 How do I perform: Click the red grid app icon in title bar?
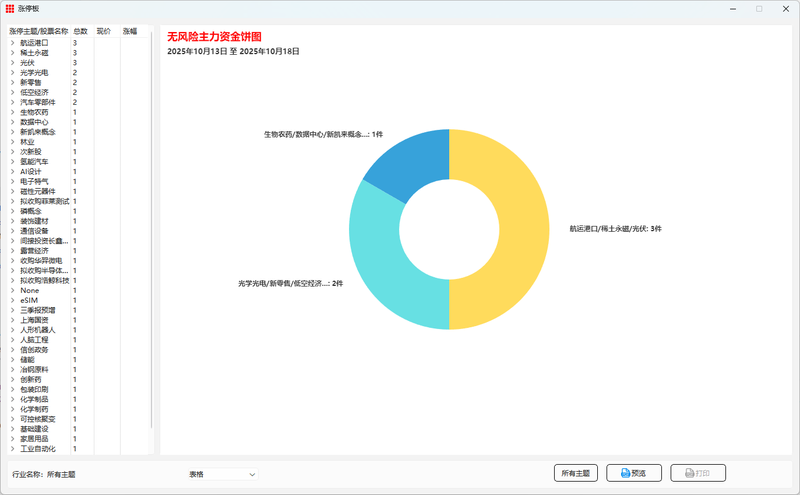[10, 9]
